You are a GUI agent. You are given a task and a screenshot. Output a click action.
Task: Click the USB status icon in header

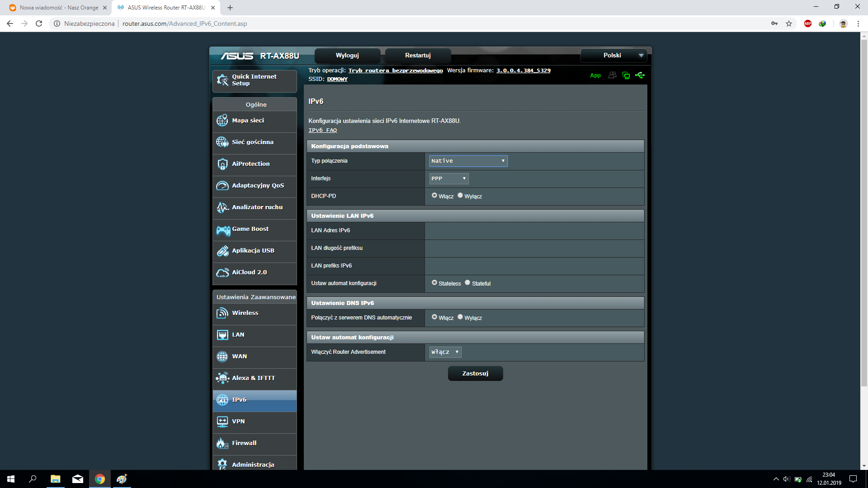(640, 75)
